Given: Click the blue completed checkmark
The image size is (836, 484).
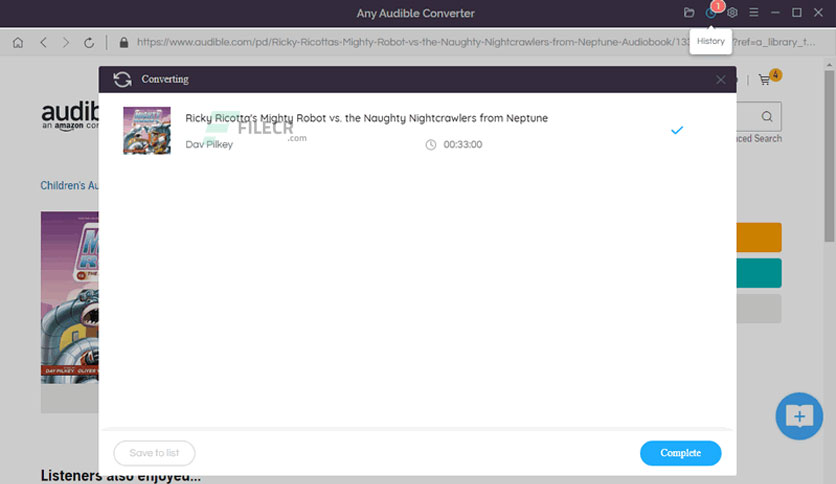Looking at the screenshot, I should tap(677, 130).
